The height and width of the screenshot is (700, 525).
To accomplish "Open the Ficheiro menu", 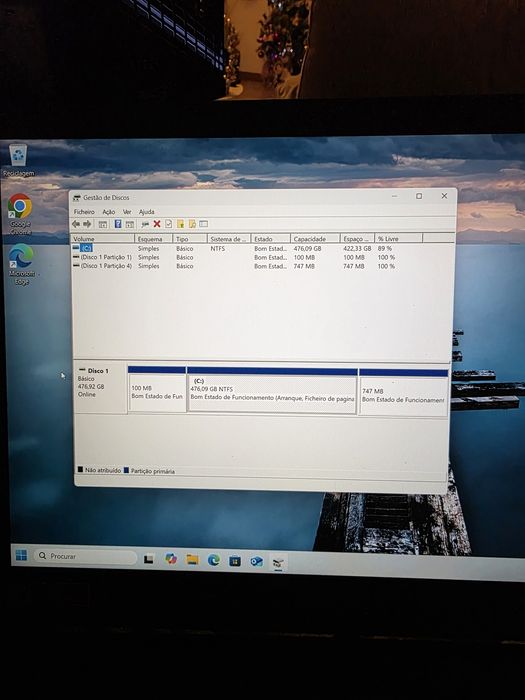I will pyautogui.click(x=84, y=212).
